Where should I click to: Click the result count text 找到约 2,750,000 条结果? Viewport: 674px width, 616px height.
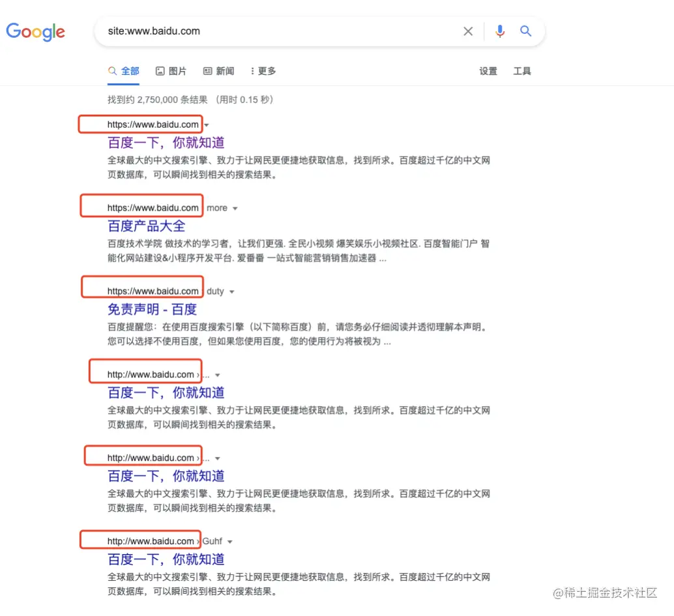[x=157, y=100]
